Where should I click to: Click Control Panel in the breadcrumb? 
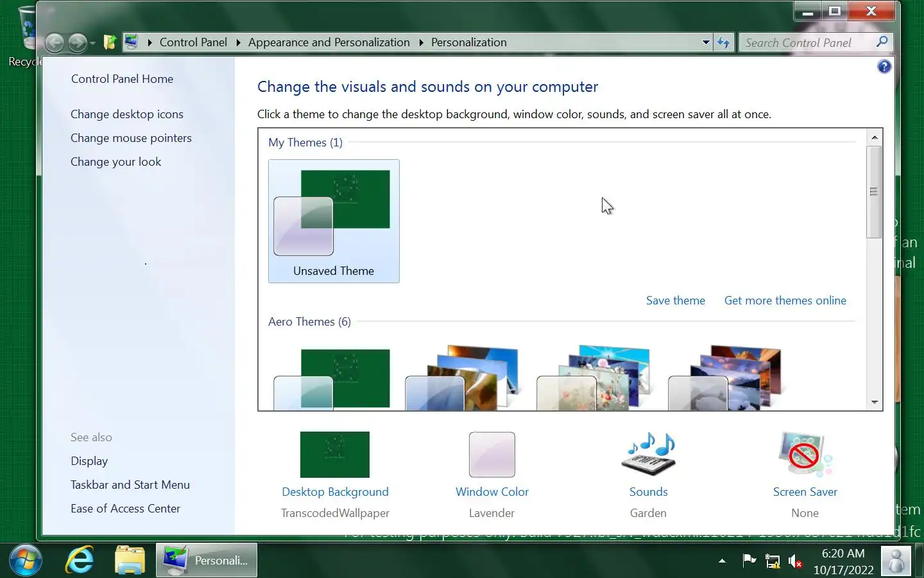coord(193,42)
